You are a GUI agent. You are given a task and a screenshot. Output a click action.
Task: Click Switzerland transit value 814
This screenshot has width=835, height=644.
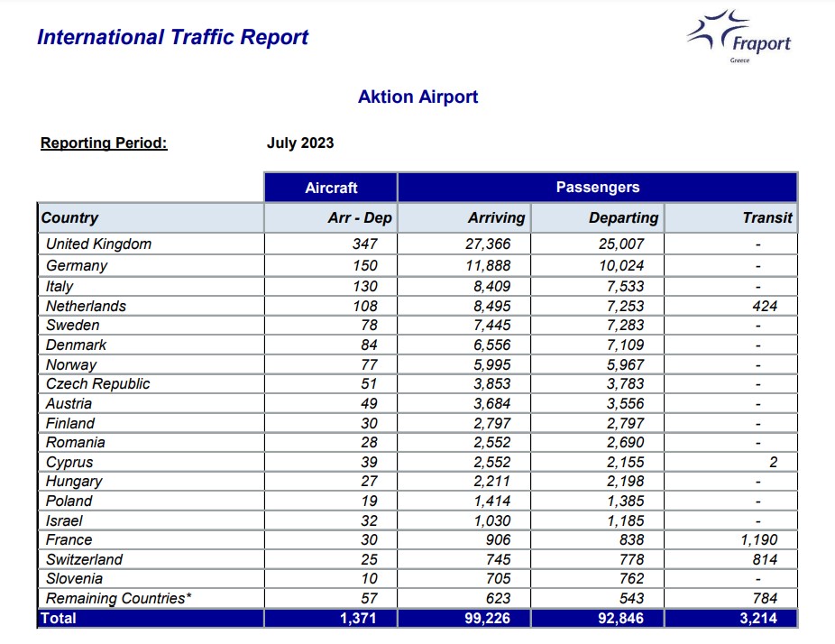tap(765, 559)
